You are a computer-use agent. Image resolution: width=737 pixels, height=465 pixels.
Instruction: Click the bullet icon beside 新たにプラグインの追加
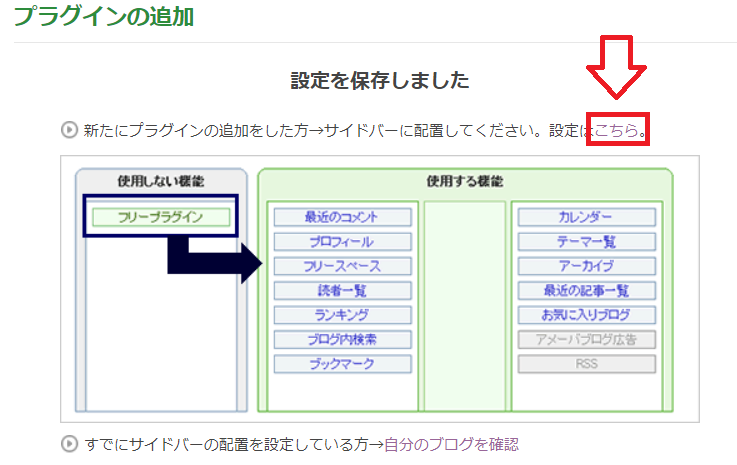pos(69,130)
